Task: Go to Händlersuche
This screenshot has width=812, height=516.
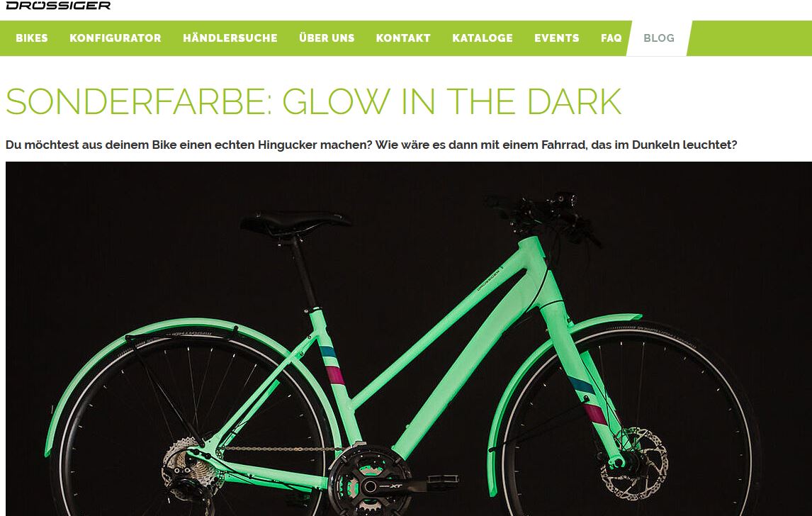Action: click(x=230, y=38)
